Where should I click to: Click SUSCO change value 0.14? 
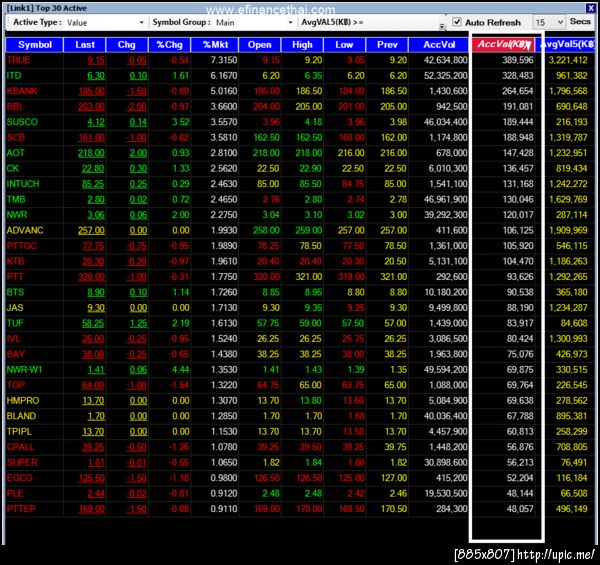138,122
